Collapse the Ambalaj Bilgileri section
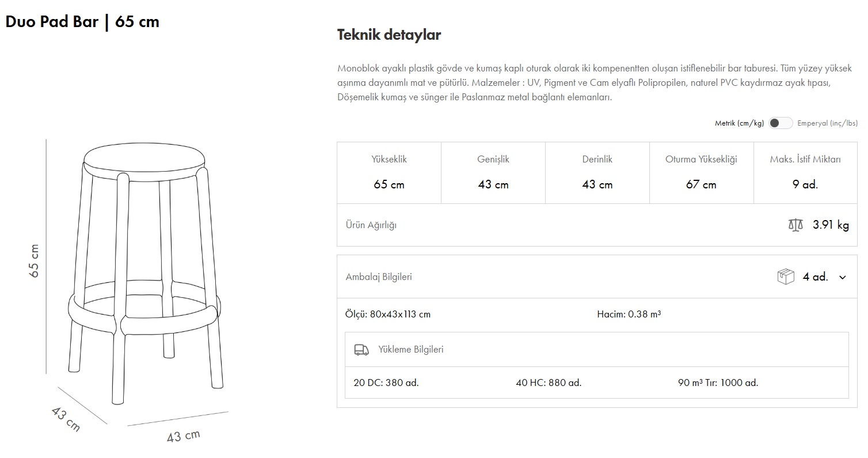The image size is (868, 458). [379, 277]
